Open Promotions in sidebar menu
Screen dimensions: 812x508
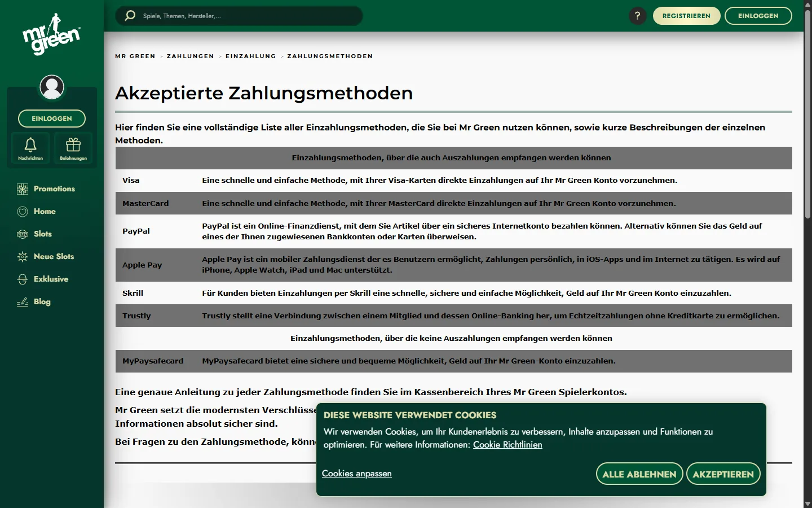tap(54, 189)
